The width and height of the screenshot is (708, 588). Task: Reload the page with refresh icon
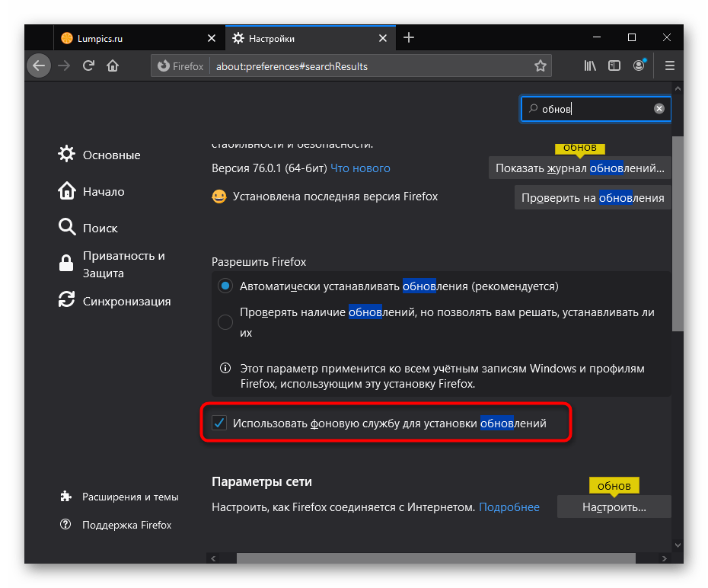[x=88, y=66]
